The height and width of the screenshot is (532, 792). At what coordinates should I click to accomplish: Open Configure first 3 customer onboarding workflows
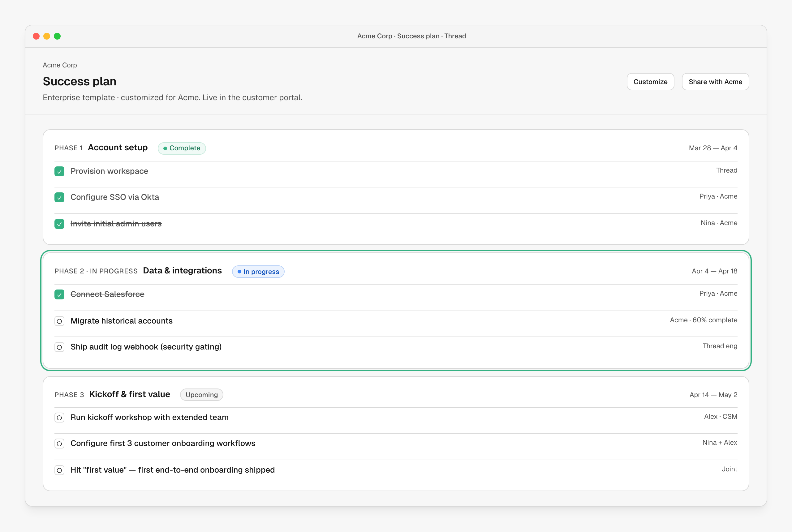(x=163, y=444)
